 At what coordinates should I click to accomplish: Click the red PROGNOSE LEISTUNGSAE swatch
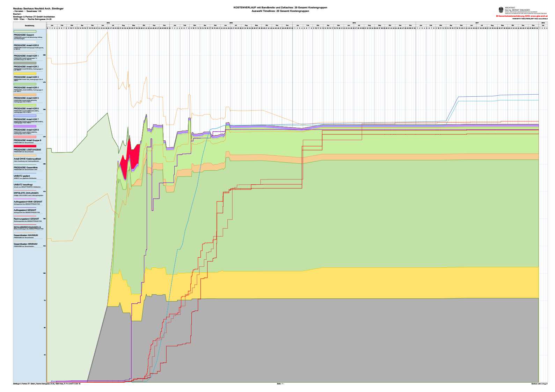pos(25,146)
